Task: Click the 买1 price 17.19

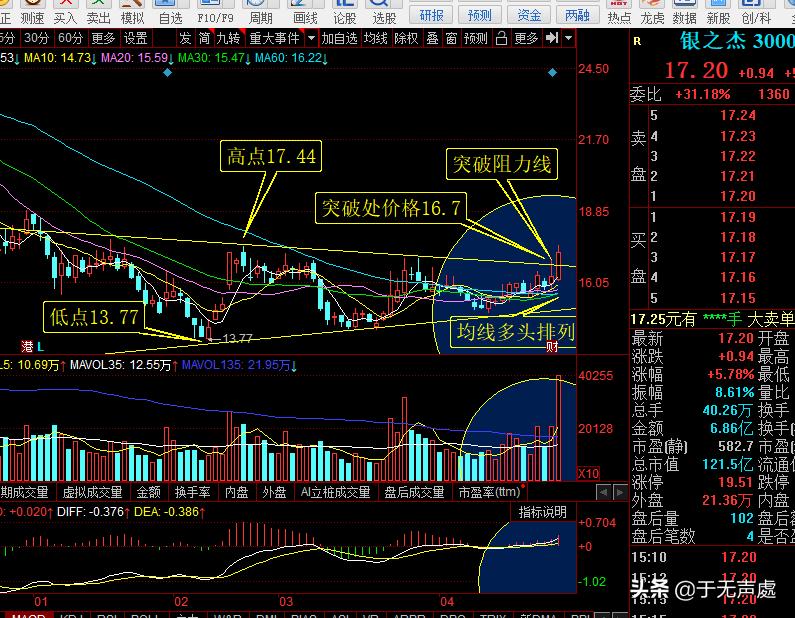Action: 738,217
